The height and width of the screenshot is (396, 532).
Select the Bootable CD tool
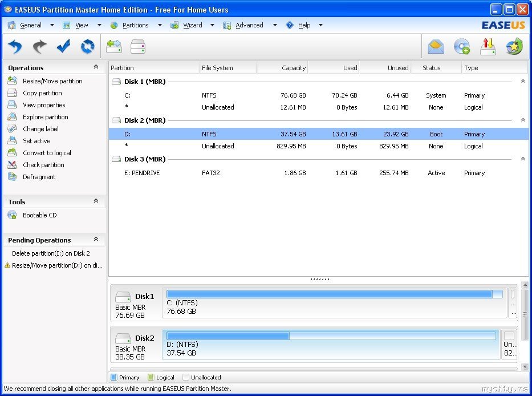tap(39, 215)
